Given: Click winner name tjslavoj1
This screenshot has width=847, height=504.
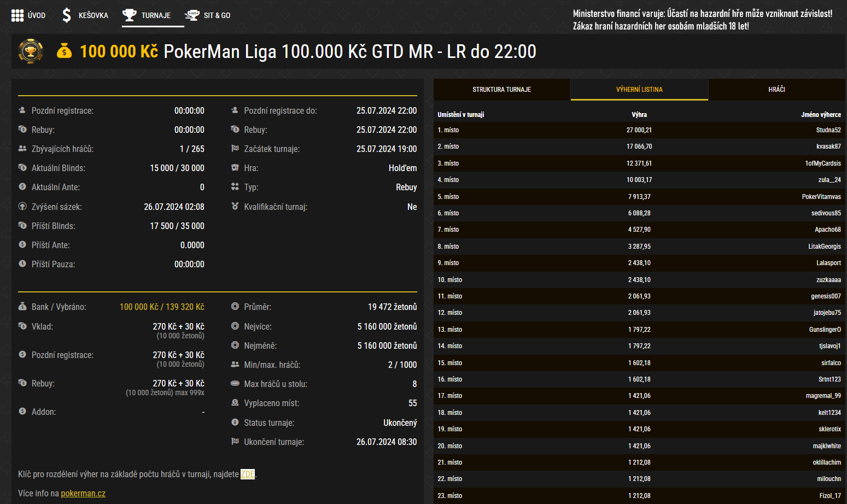Looking at the screenshot, I should point(830,346).
